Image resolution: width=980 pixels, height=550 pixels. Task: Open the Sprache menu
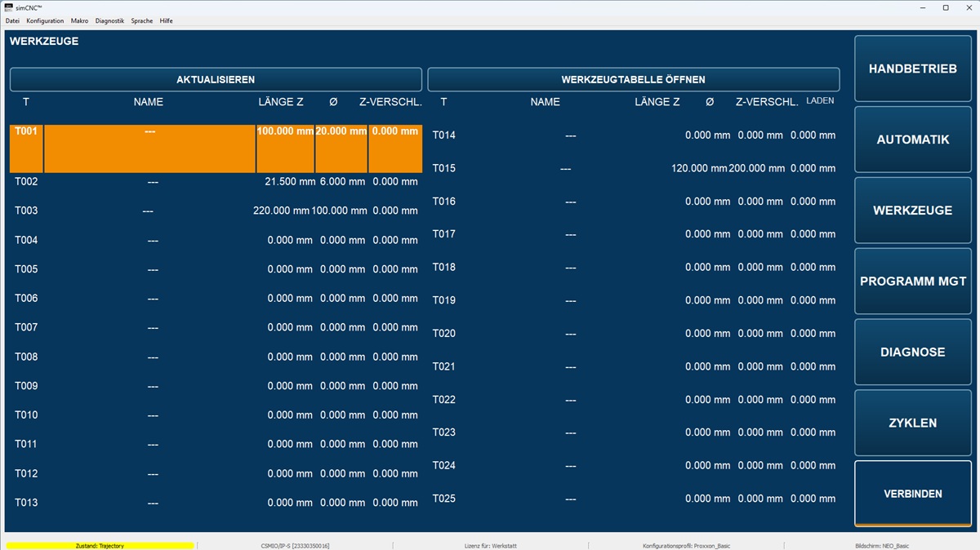pyautogui.click(x=142, y=20)
